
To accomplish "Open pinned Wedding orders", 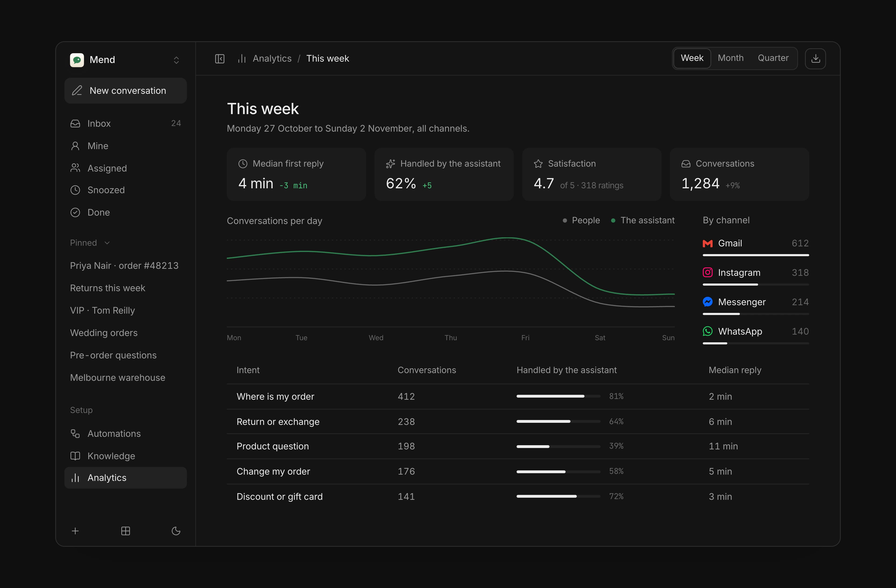I will [104, 333].
